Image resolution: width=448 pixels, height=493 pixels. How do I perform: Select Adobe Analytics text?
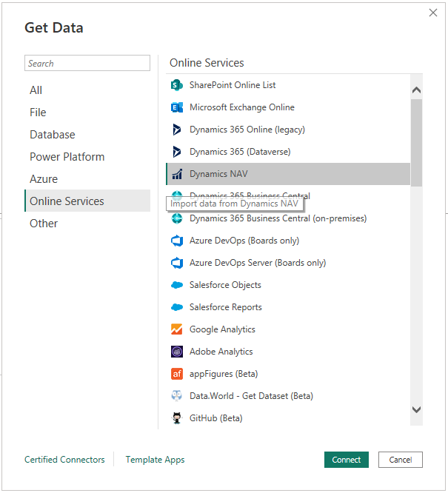click(221, 352)
